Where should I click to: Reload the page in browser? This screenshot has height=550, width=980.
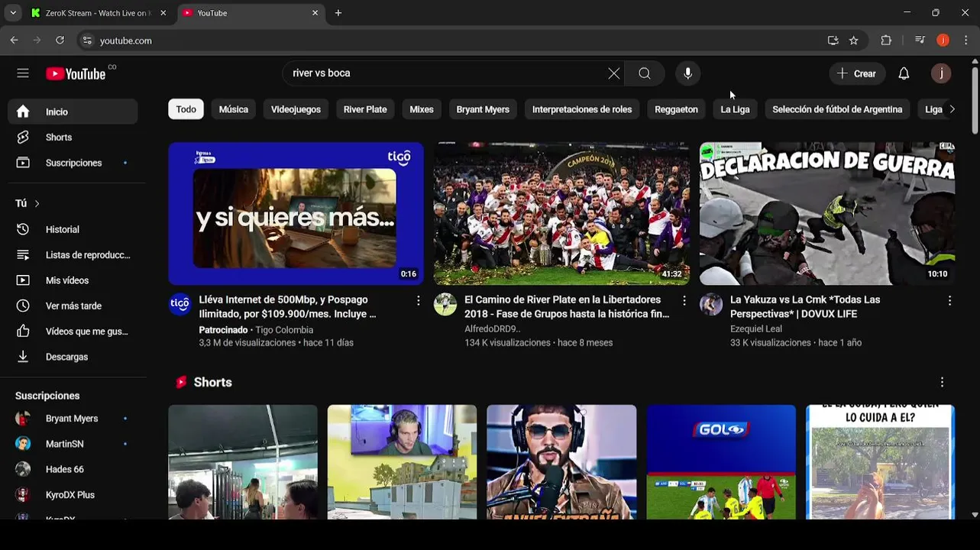60,40
